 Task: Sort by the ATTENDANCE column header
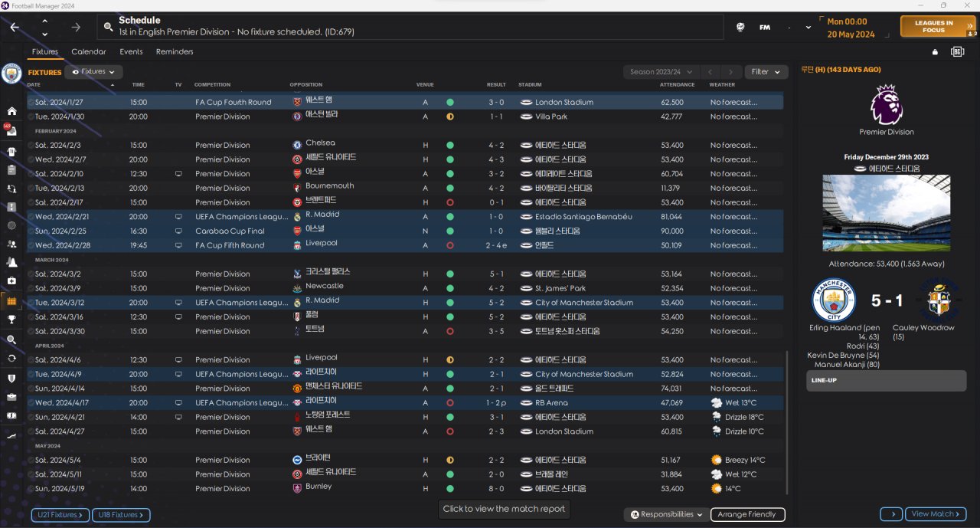coord(677,84)
